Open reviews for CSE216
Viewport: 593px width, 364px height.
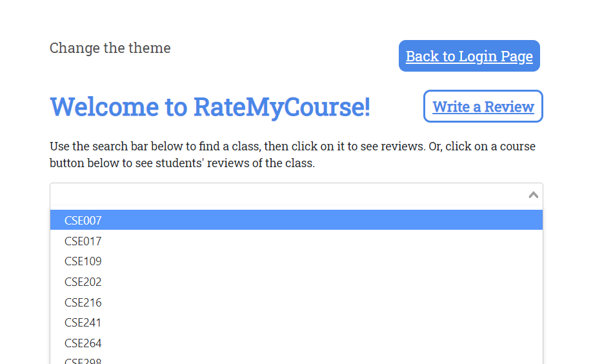[x=83, y=303]
